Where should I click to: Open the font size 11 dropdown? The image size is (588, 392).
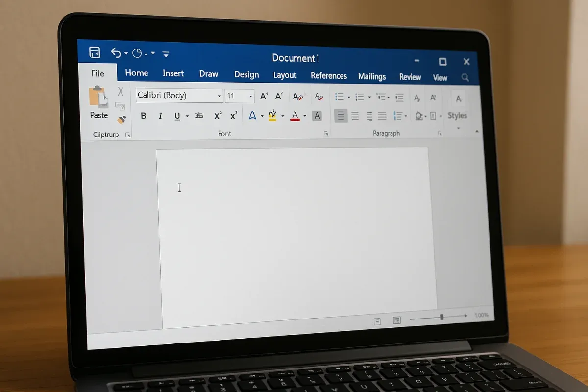click(x=240, y=96)
